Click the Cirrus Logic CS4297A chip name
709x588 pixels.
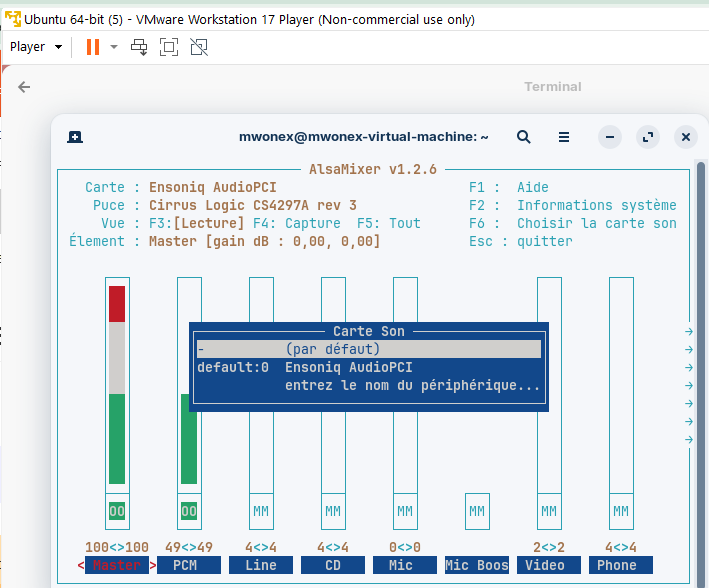point(253,205)
